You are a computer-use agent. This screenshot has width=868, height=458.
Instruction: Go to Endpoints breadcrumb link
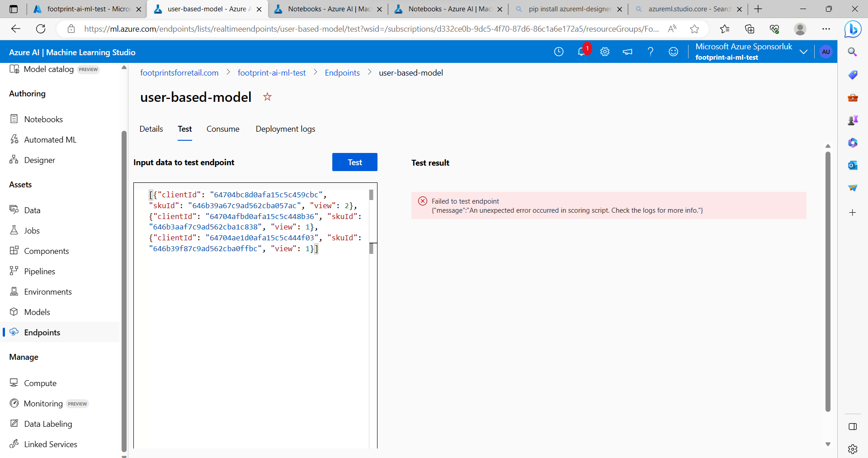coord(342,73)
